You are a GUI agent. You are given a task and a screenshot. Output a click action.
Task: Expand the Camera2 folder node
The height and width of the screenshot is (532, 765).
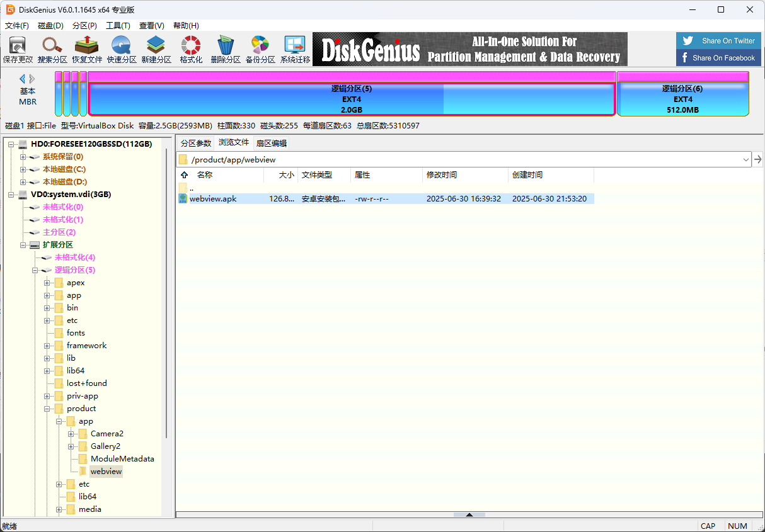point(71,433)
